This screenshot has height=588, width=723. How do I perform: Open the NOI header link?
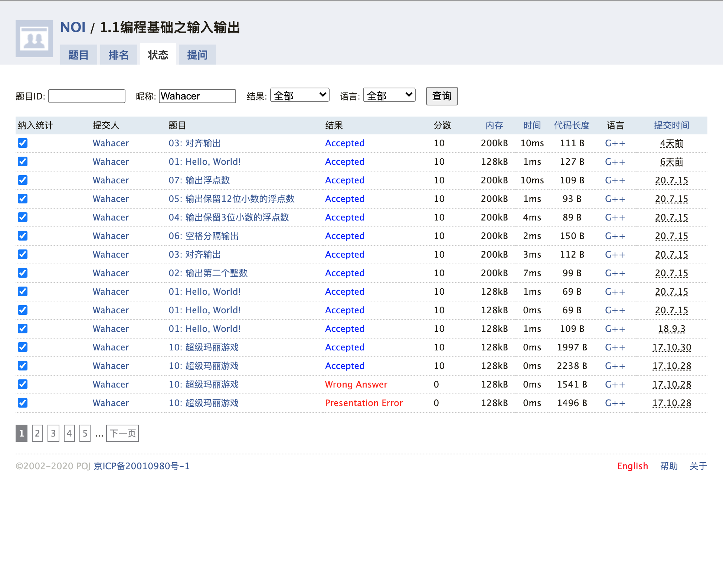click(73, 27)
